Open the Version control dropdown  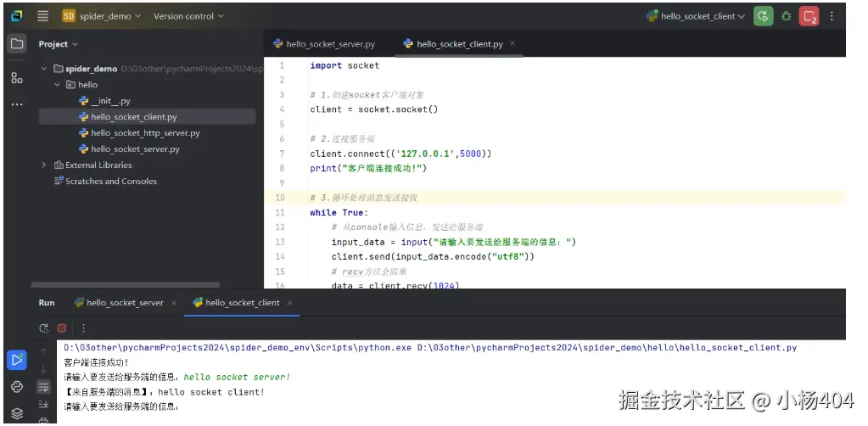point(188,16)
